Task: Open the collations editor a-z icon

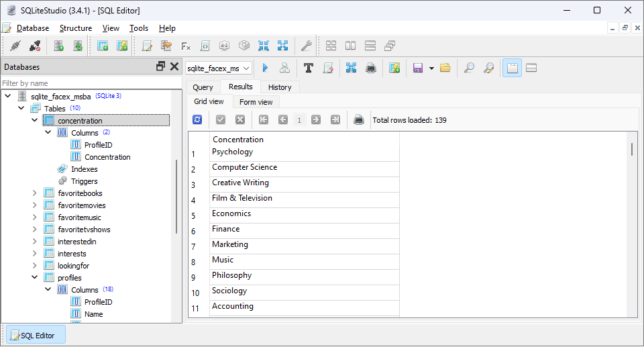Action: tap(224, 46)
